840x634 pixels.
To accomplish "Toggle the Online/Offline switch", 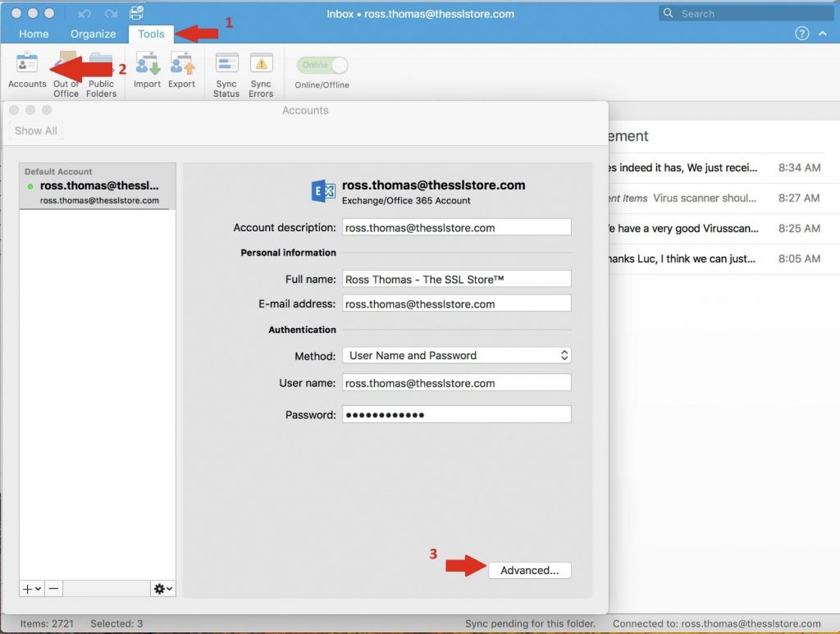I will (x=322, y=65).
